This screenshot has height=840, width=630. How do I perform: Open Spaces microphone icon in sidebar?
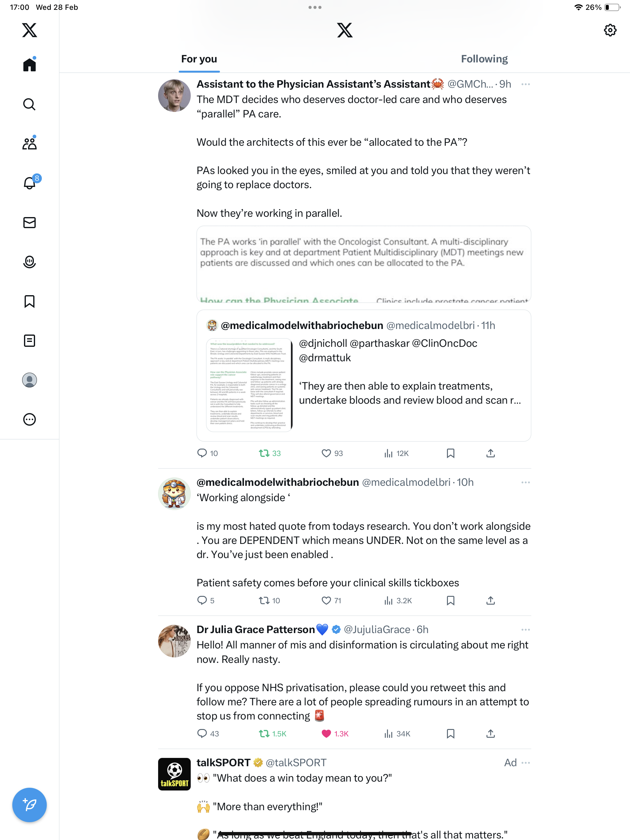tap(29, 262)
